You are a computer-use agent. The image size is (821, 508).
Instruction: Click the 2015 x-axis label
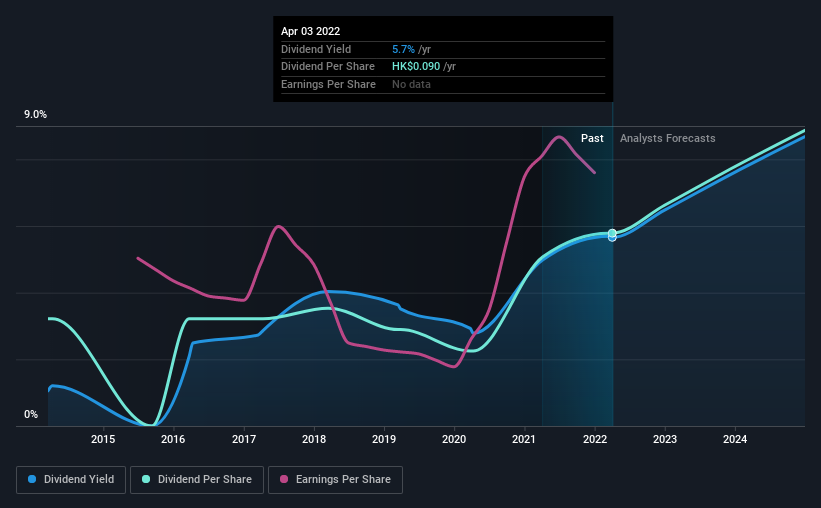(103, 439)
